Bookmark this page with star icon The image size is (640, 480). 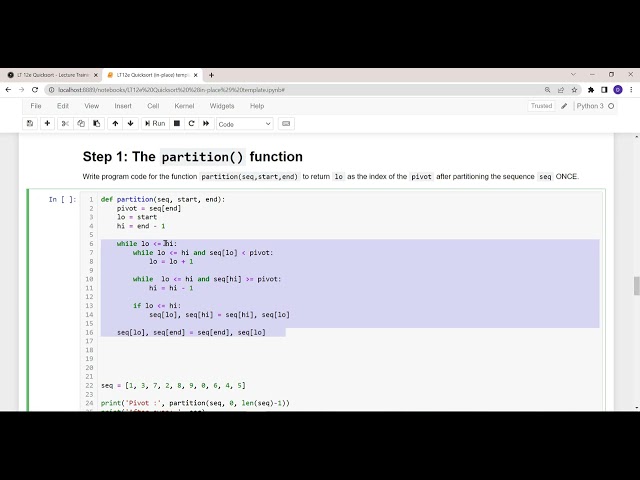(574, 90)
